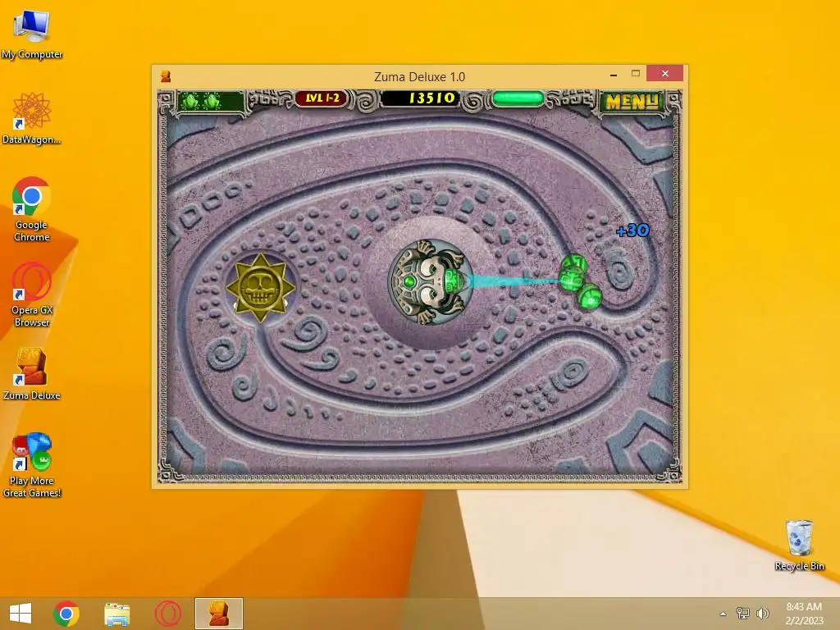Screen dimensions: 840x630
Task: Maximize the Zuma Deluxe window
Action: [x=636, y=73]
